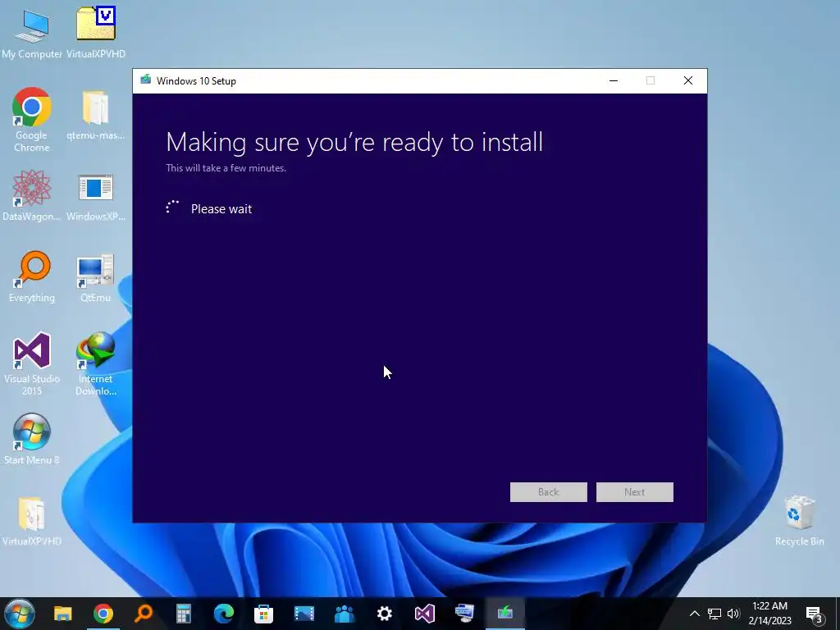Click the disabled Back button in Setup
This screenshot has width=840, height=630.
pos(549,492)
